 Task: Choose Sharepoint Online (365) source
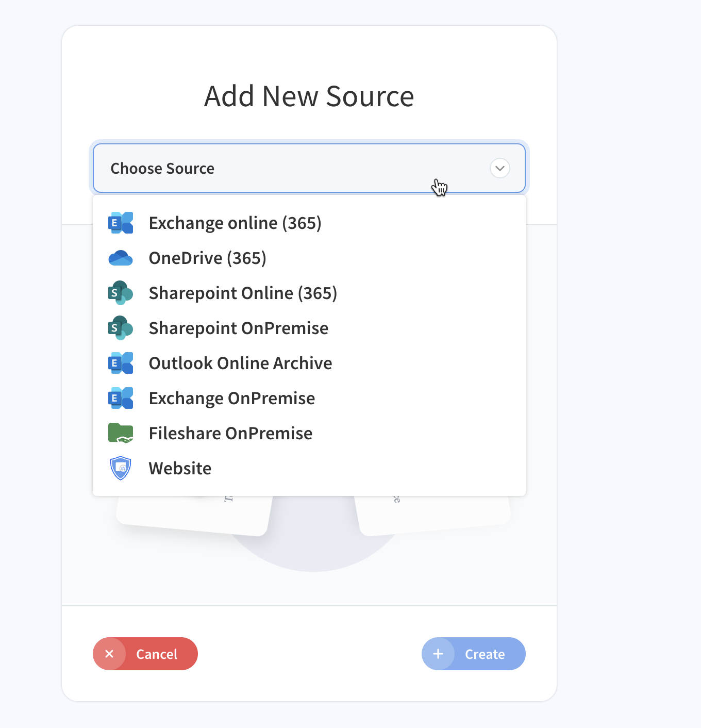click(309, 293)
